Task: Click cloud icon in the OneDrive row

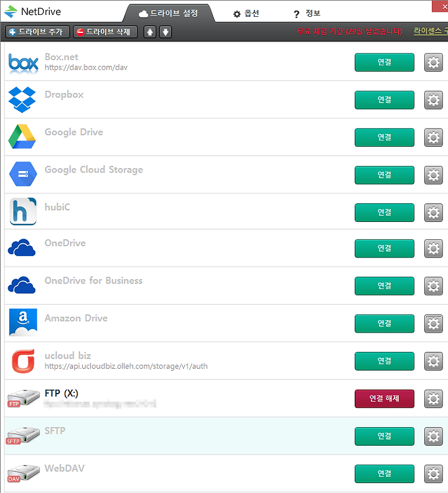Action: (22, 247)
